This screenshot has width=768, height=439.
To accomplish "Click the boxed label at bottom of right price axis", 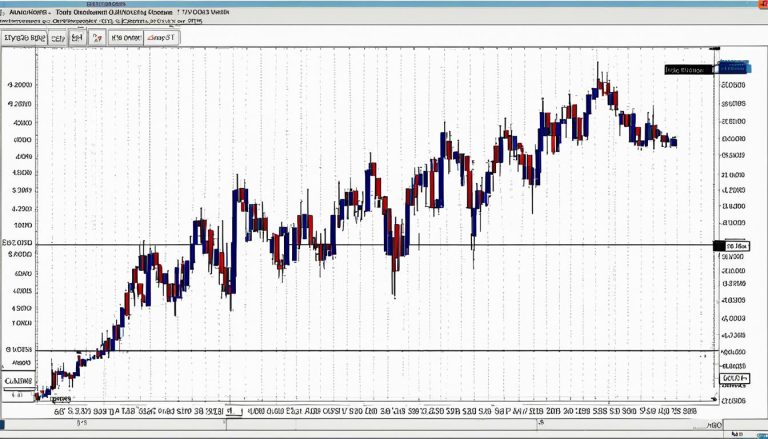I will (x=734, y=378).
